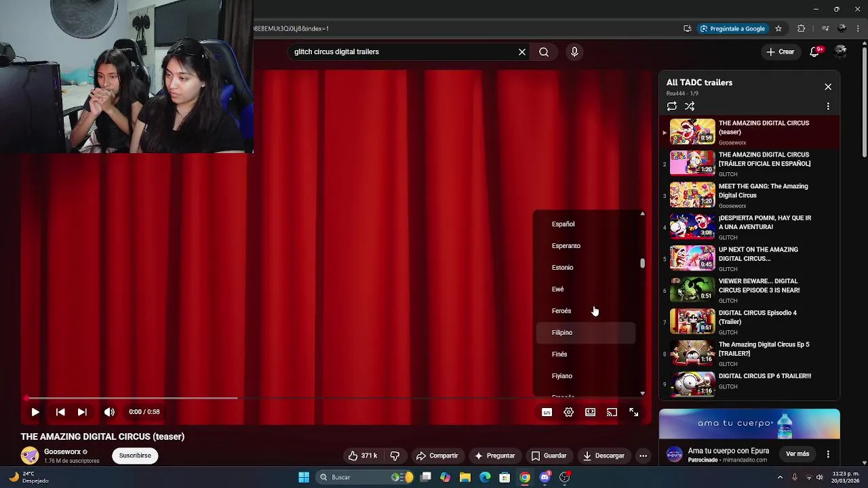Image resolution: width=868 pixels, height=488 pixels.
Task: Skip to the next video in playlist
Action: [82, 412]
